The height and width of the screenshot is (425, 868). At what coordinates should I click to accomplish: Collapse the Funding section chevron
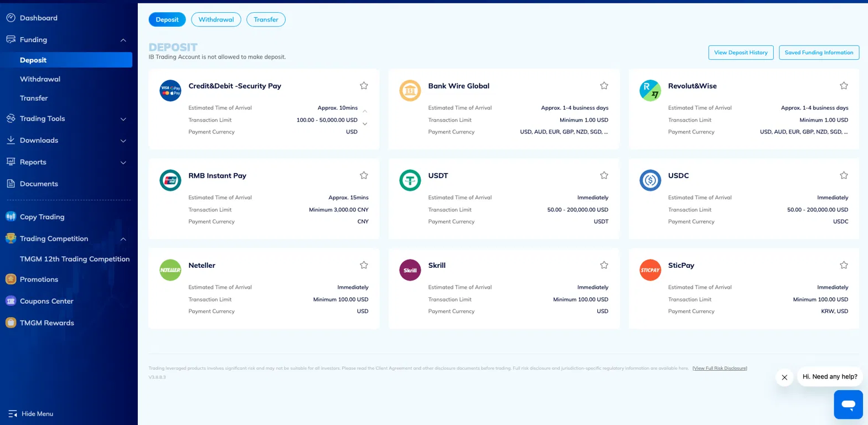pyautogui.click(x=123, y=40)
